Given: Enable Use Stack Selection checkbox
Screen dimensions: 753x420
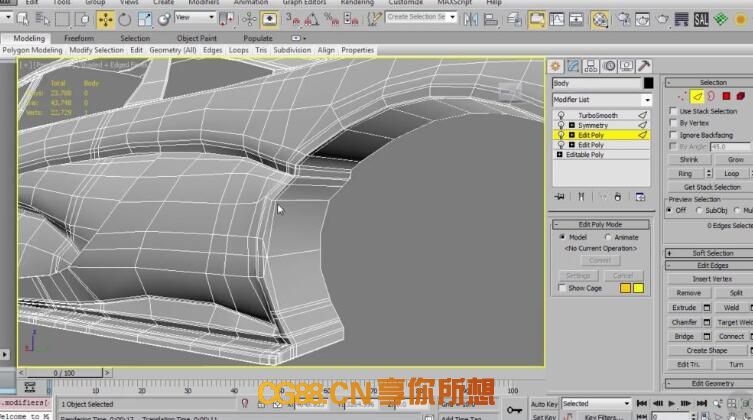Looking at the screenshot, I should [673, 111].
